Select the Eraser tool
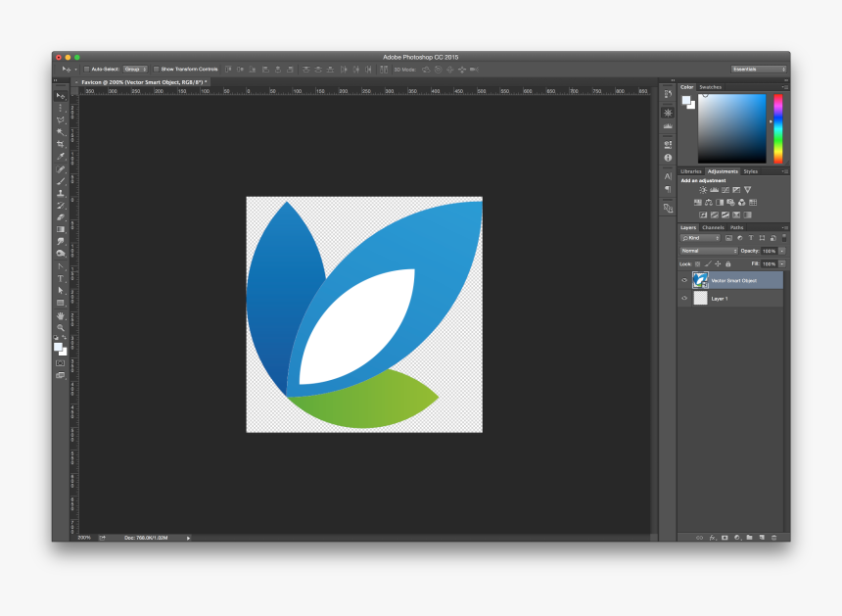The width and height of the screenshot is (842, 616). coord(61,217)
